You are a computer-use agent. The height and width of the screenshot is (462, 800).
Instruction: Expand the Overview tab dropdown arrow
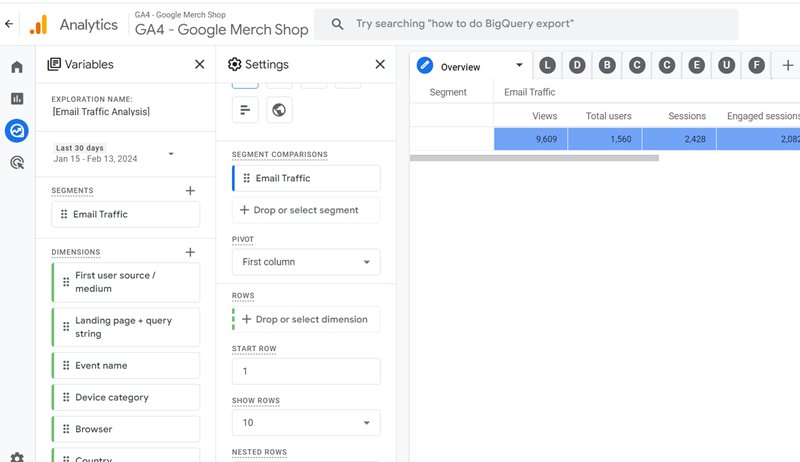(x=519, y=65)
